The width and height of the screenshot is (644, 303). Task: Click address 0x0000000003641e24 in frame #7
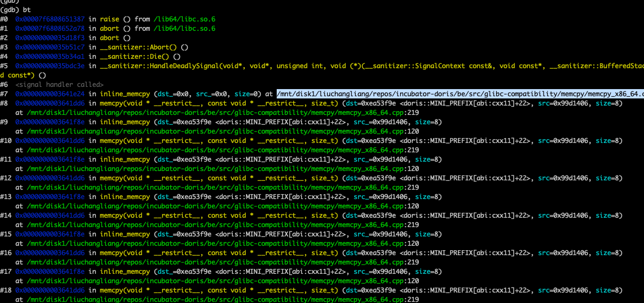[50, 93]
